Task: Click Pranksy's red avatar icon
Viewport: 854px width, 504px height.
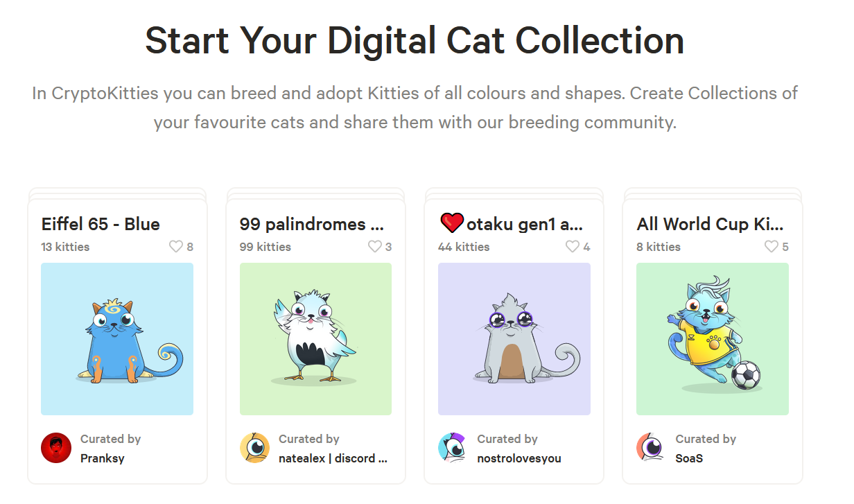Action: pos(56,448)
